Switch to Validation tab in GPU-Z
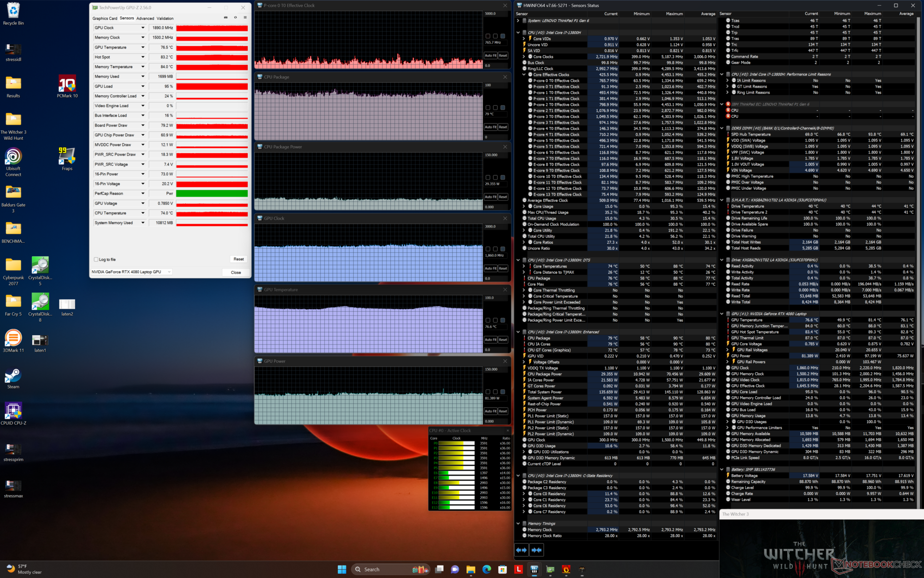This screenshot has height=578, width=924. click(x=165, y=18)
